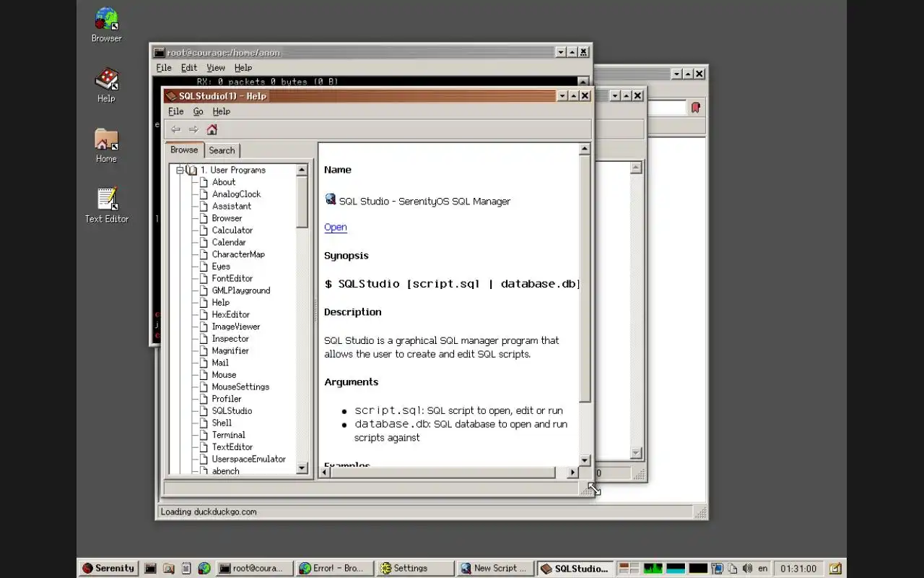Screen dimensions: 924x578
Task: Click the terminal quick-launch icon in taskbar
Action: [x=150, y=569]
